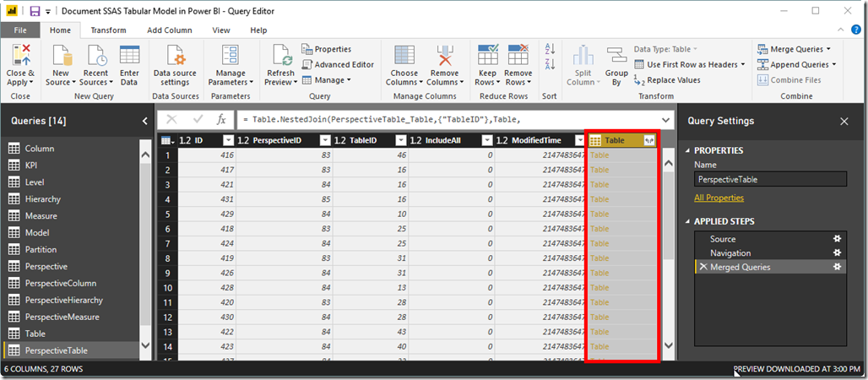
Task: Click the Remove Columns icon
Action: (x=444, y=56)
